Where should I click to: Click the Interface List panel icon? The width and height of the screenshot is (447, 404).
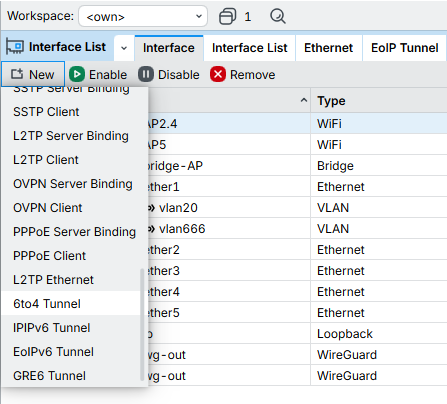tap(15, 47)
